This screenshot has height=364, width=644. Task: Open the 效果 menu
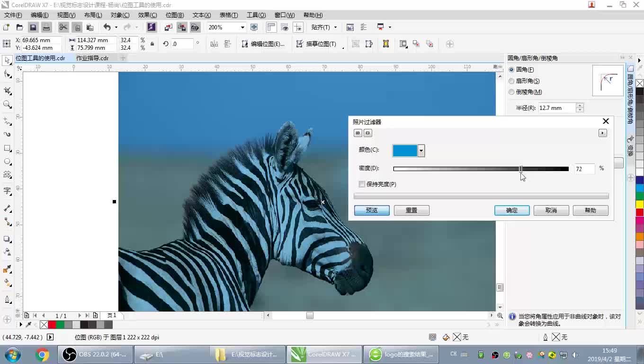(x=147, y=15)
